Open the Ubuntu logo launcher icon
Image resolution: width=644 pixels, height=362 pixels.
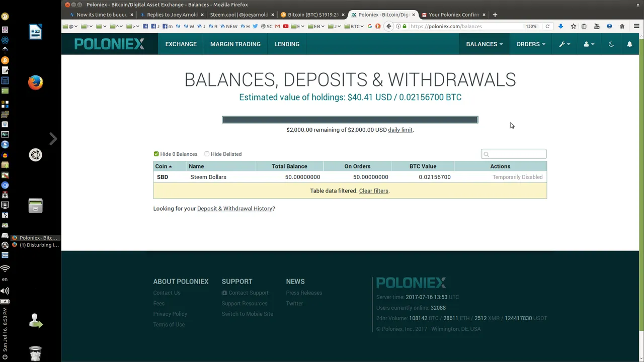35,155
